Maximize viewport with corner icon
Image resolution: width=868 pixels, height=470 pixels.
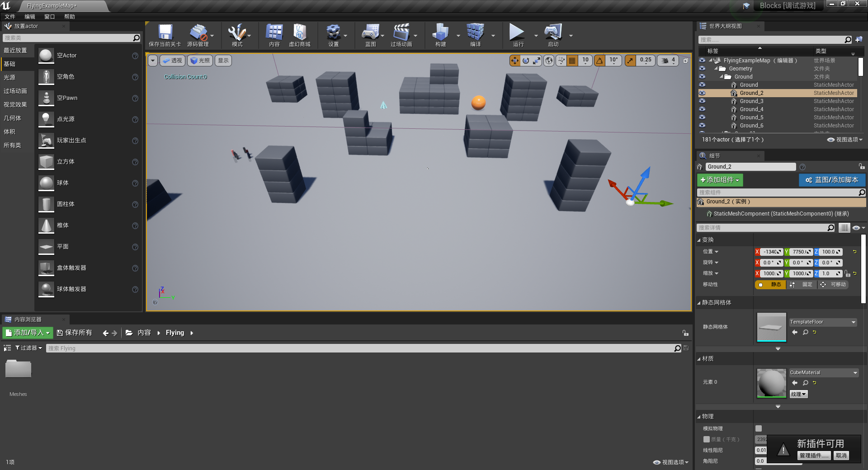pos(685,61)
